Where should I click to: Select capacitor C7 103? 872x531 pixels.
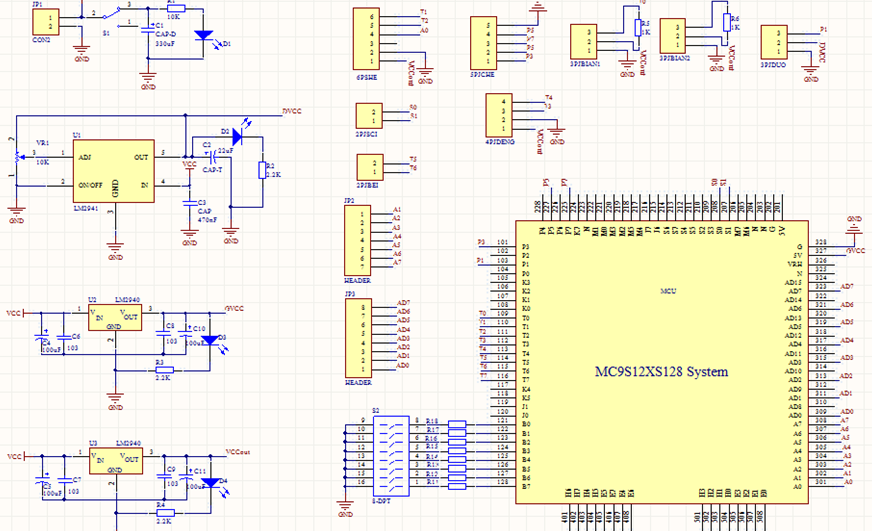click(x=64, y=479)
